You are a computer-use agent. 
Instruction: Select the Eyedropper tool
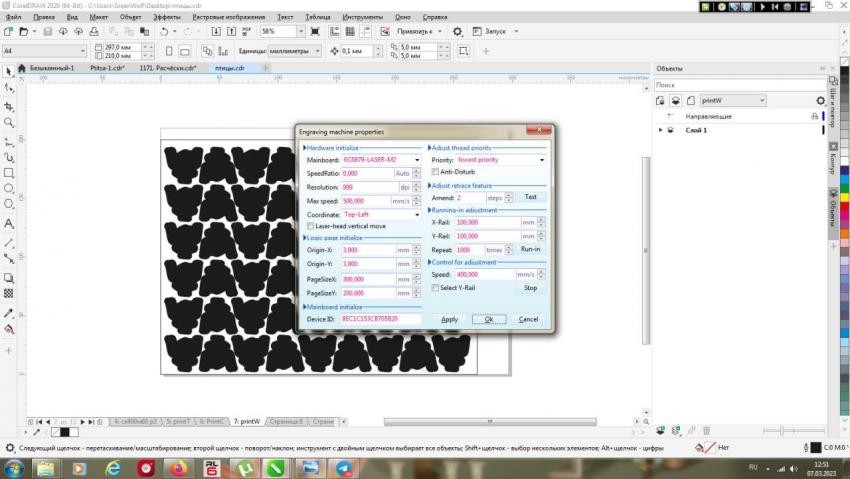(x=9, y=312)
